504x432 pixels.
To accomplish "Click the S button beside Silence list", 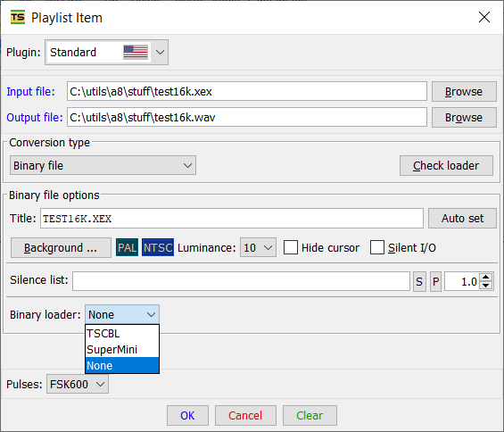I will [x=419, y=281].
